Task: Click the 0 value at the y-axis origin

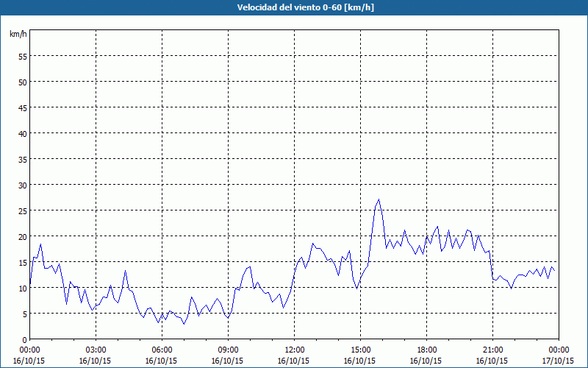Action: tap(24, 339)
